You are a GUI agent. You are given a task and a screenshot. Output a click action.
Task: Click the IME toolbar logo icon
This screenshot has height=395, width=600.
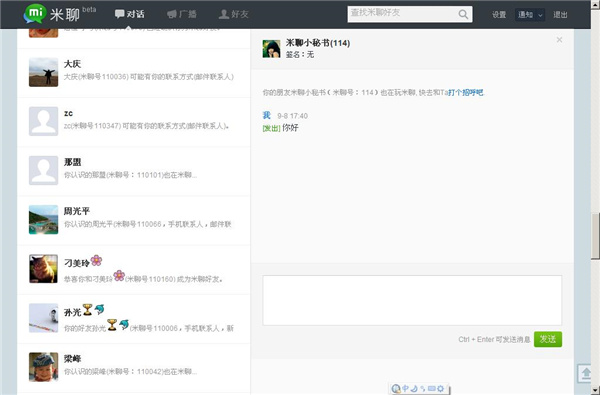coord(396,389)
